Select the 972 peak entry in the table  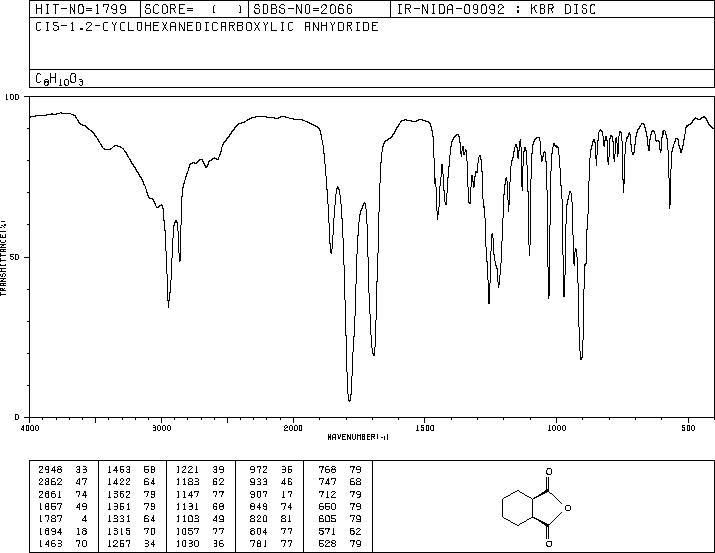[271, 470]
